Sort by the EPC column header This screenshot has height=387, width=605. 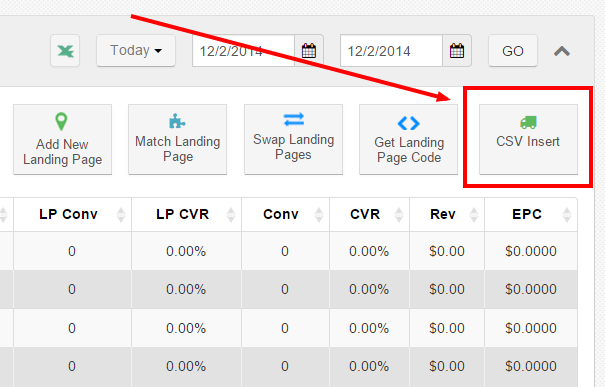(531, 215)
